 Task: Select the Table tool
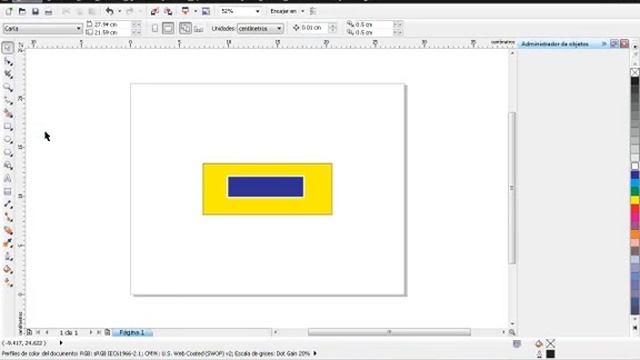[8, 192]
